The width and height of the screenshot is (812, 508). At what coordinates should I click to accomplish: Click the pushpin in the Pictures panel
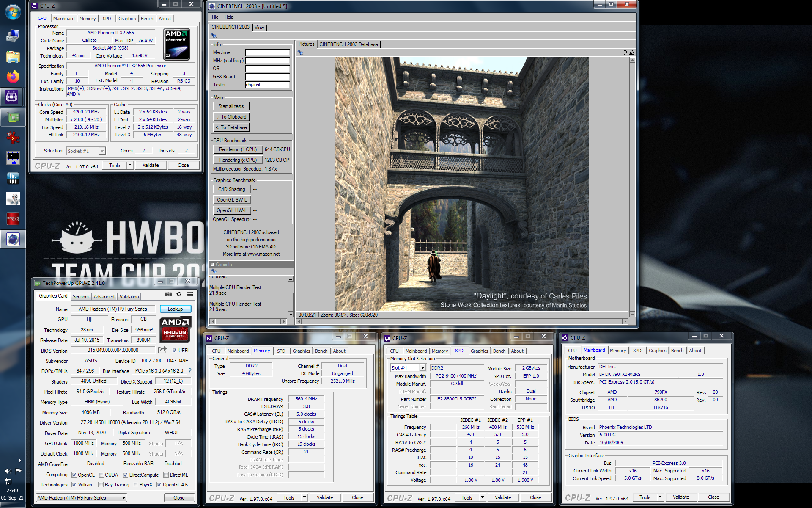click(300, 52)
